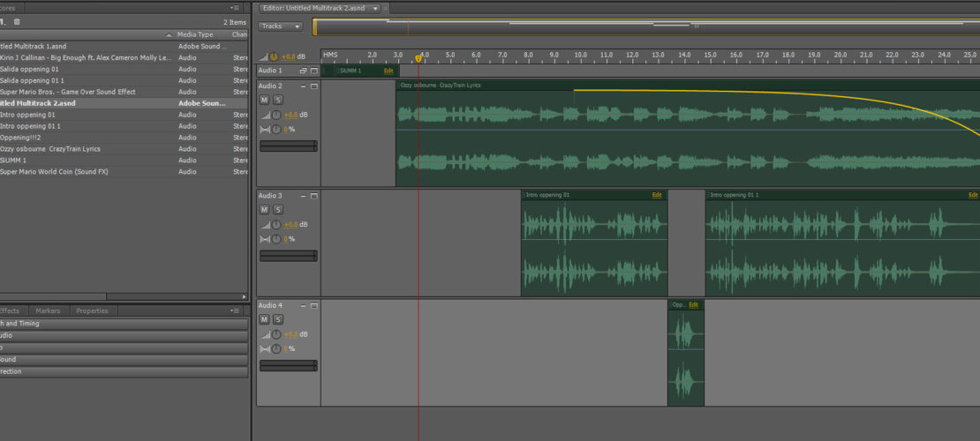This screenshot has width=980, height=441.
Task: Minimize the Audio 2 track
Action: [303, 86]
